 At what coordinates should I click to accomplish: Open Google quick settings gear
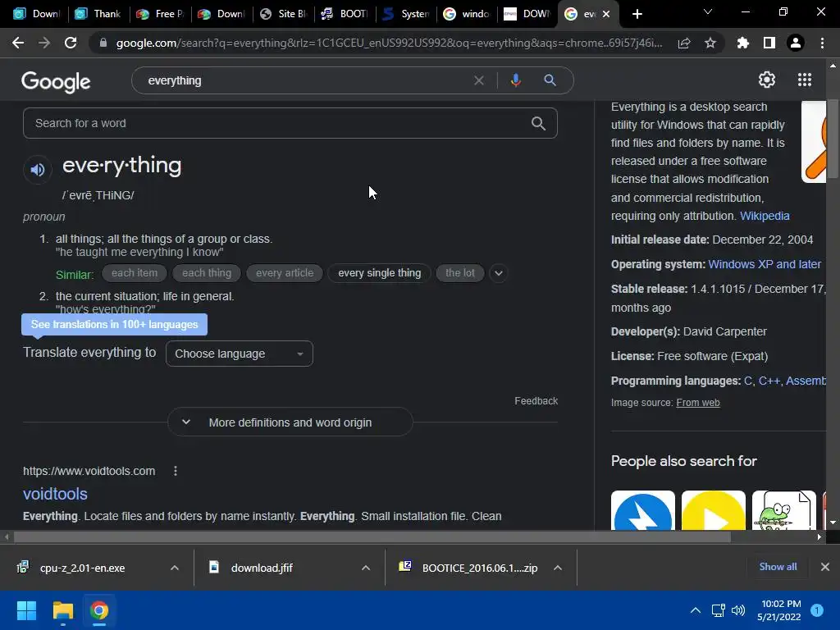tap(767, 80)
